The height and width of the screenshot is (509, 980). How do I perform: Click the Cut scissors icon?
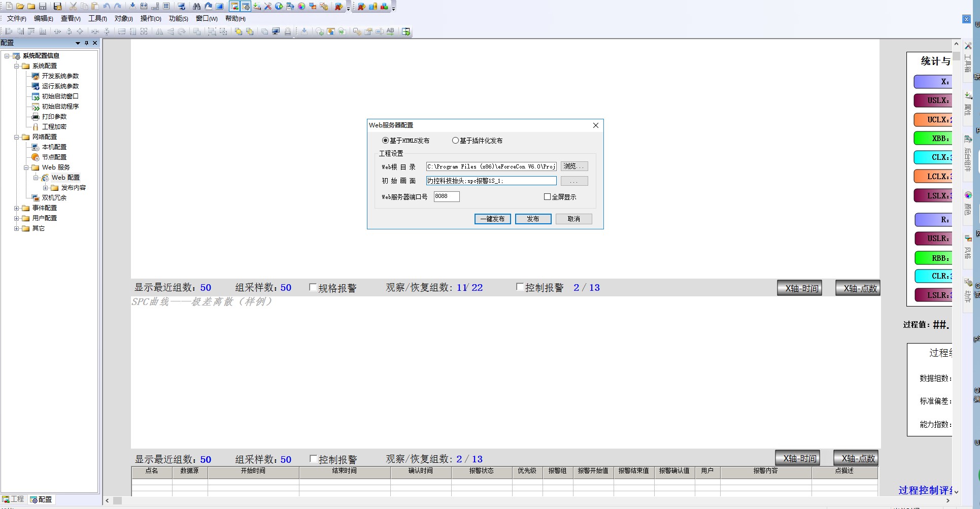[x=73, y=6]
